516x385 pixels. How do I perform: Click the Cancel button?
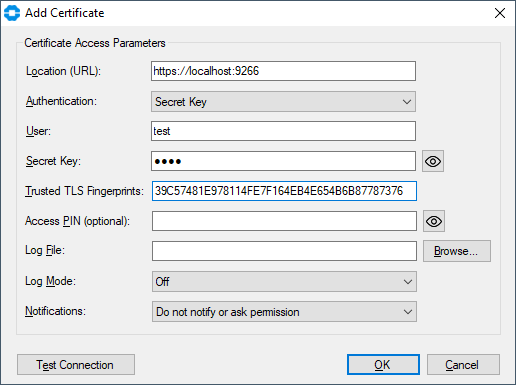pyautogui.click(x=463, y=365)
